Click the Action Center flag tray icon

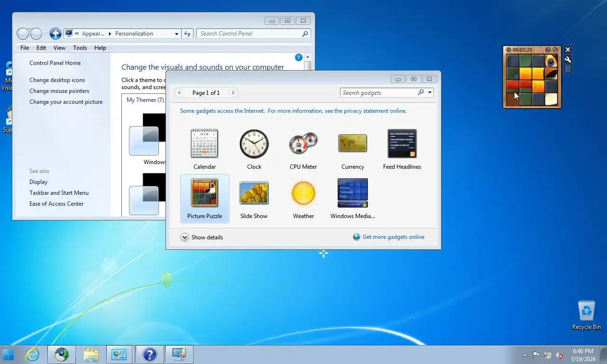click(x=536, y=355)
